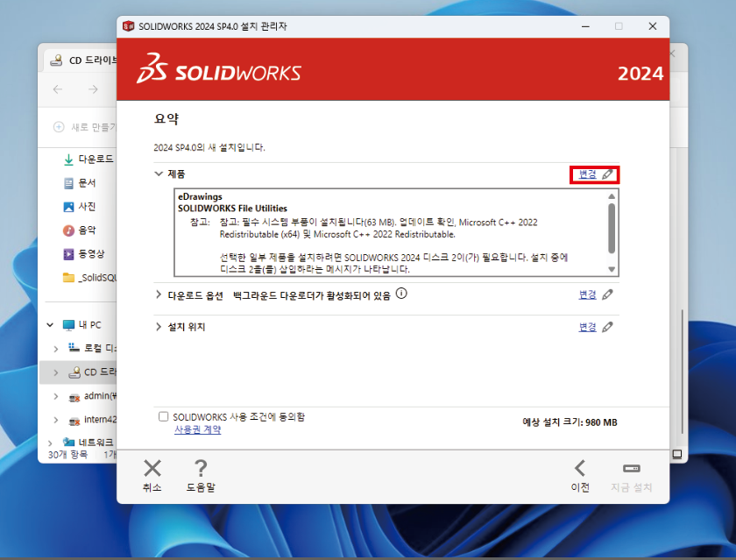The height and width of the screenshot is (560, 736).
Task: Click the back arrow in File Explorer
Action: tap(58, 89)
